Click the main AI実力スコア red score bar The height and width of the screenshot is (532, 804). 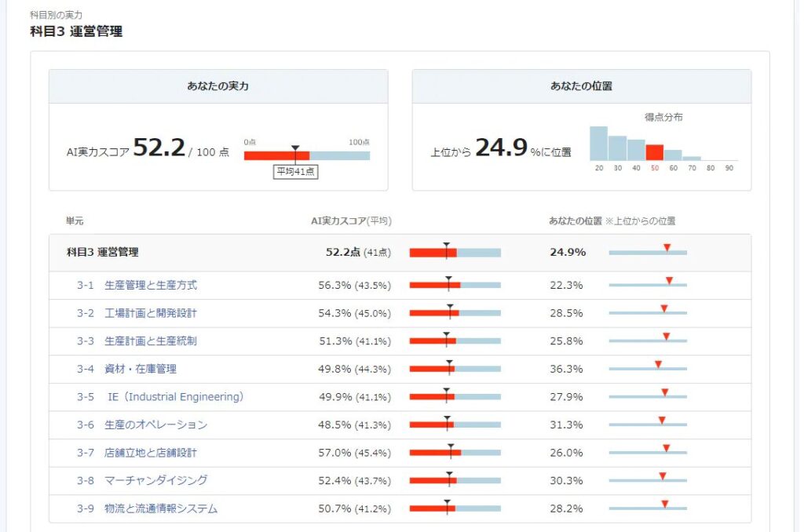click(276, 155)
